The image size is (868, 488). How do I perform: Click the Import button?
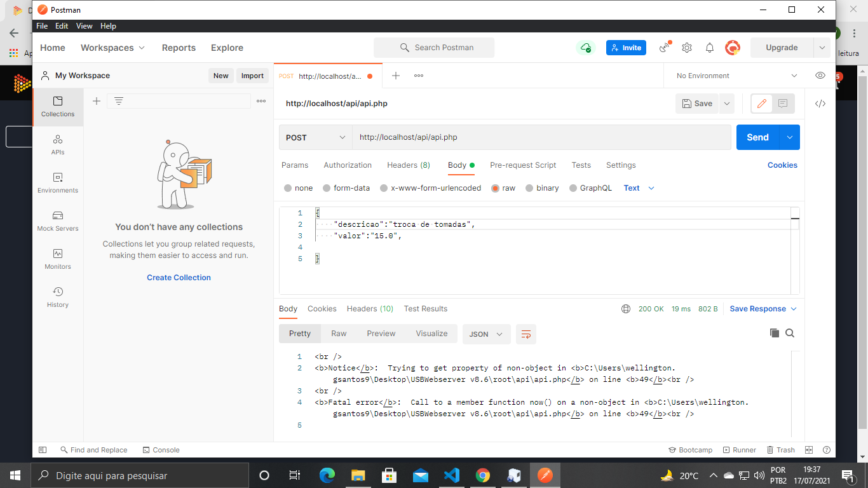(252, 76)
